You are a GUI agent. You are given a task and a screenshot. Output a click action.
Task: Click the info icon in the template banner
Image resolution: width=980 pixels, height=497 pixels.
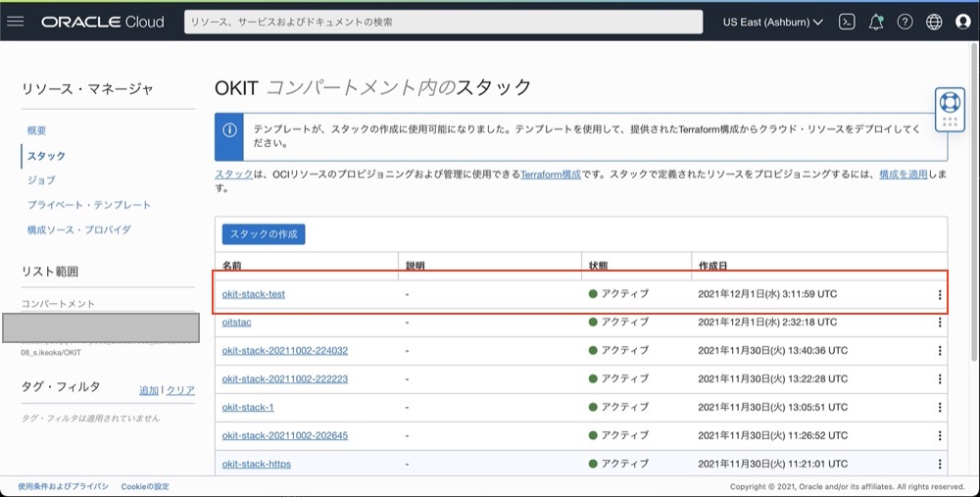pyautogui.click(x=229, y=130)
